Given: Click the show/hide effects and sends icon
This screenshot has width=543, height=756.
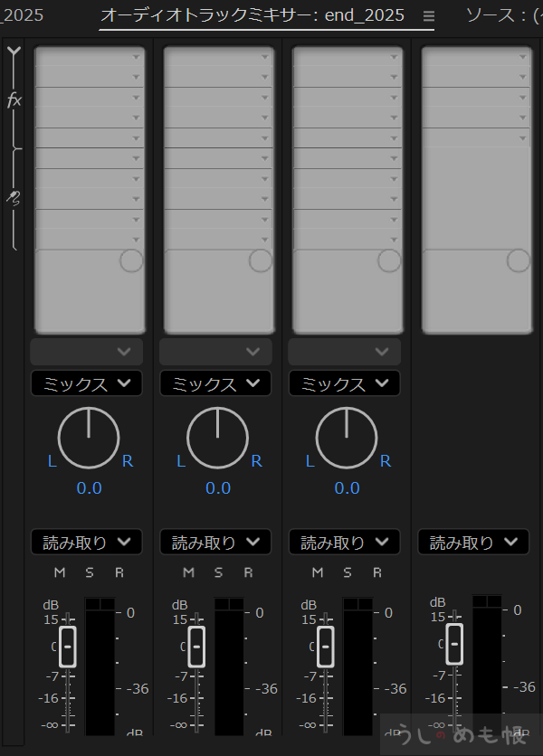Looking at the screenshot, I should click(14, 54).
